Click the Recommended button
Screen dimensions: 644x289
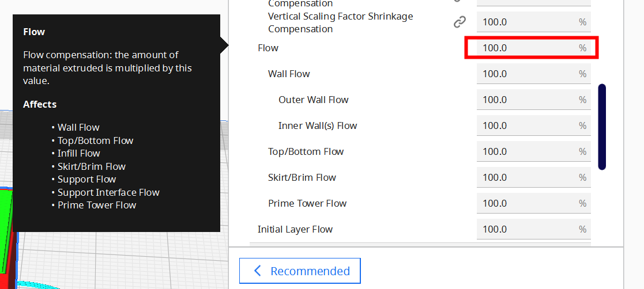300,271
